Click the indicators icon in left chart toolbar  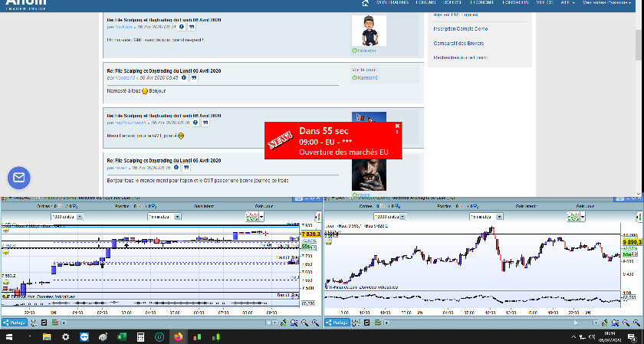(54, 323)
